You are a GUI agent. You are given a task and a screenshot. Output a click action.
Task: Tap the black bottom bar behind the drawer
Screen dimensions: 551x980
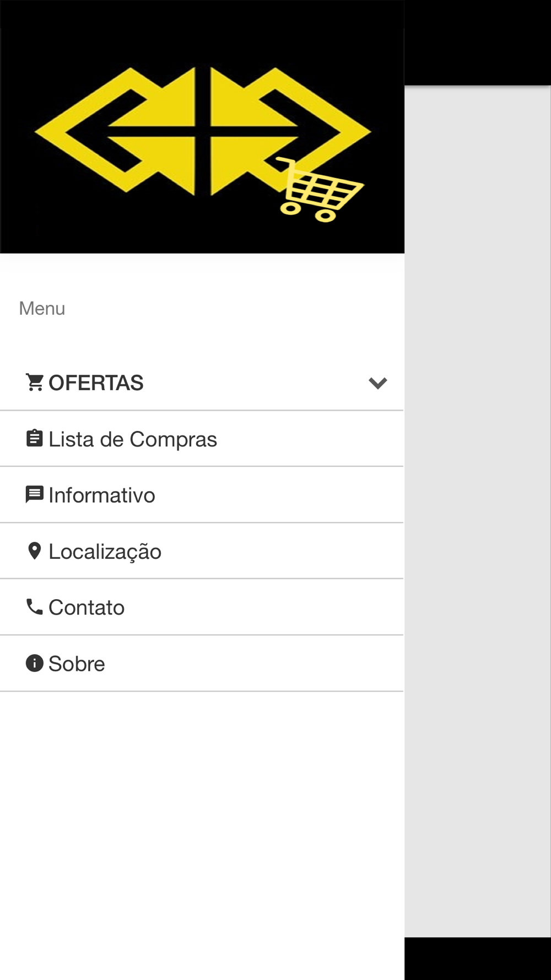pyautogui.click(x=478, y=959)
